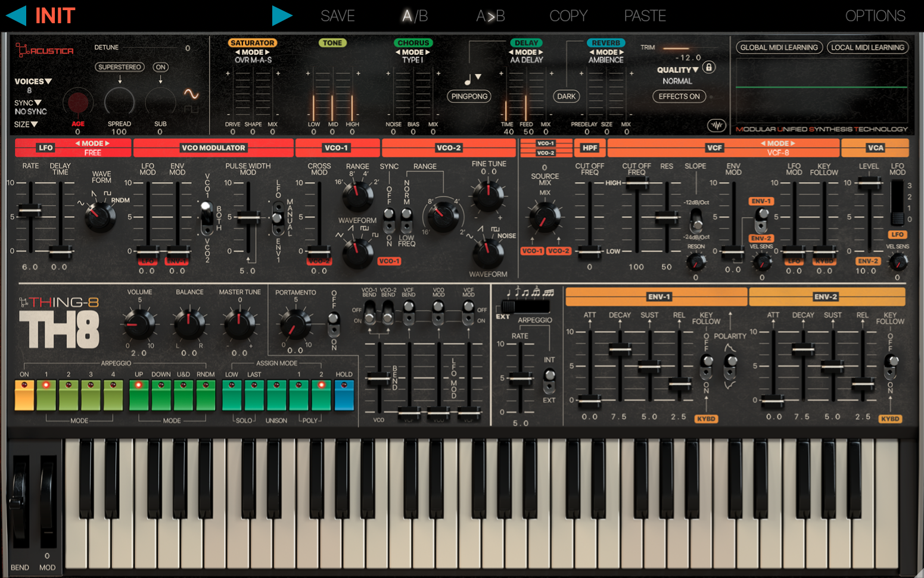Screen dimensions: 924x578
Task: Toggle the PINGPONG delay option
Action: point(469,96)
